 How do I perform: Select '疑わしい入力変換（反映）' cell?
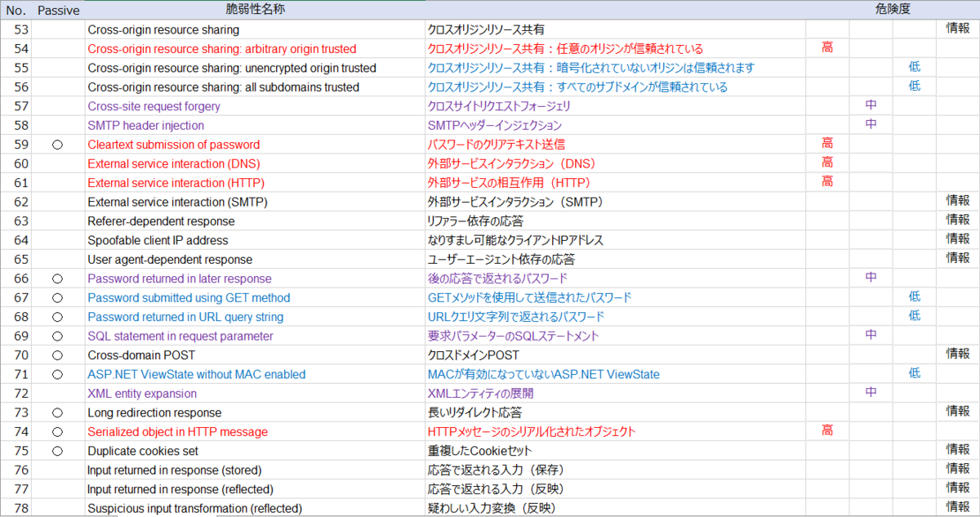pos(616,509)
